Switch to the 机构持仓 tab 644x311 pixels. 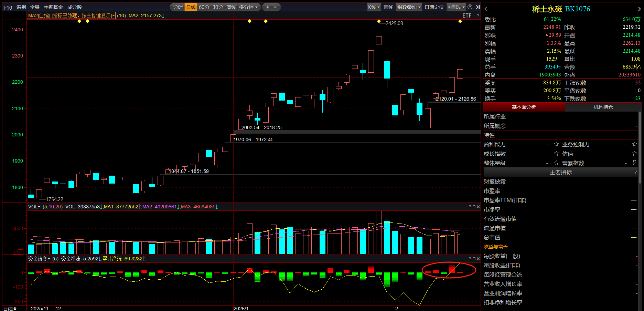pos(603,107)
